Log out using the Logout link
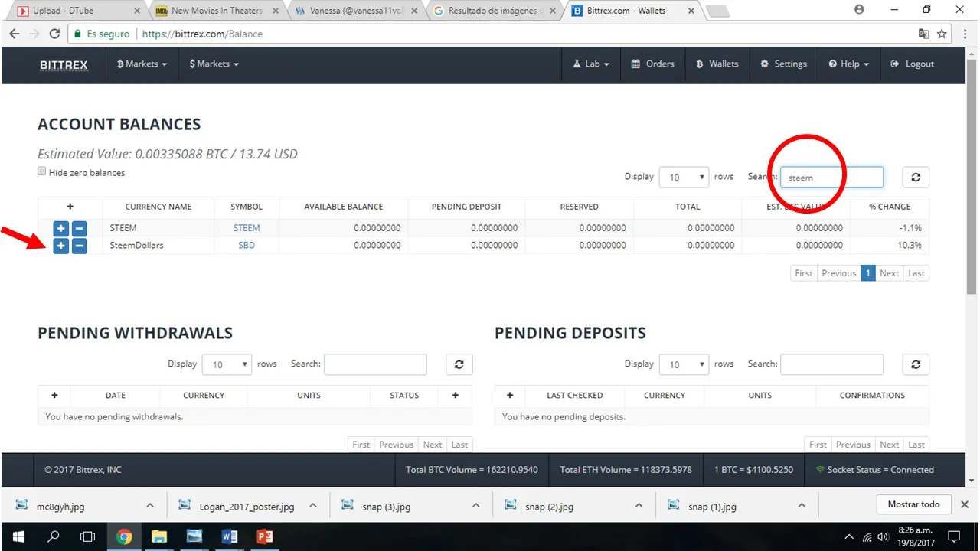This screenshot has width=980, height=551. 913,64
